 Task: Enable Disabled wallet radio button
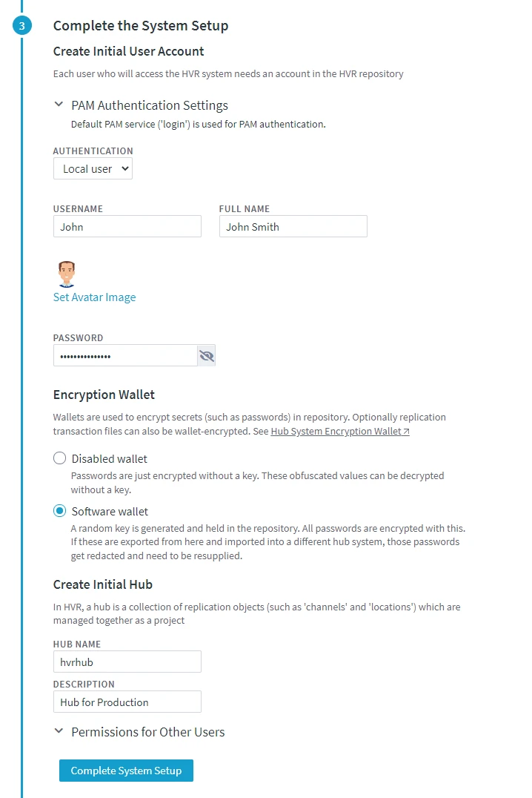click(x=59, y=458)
